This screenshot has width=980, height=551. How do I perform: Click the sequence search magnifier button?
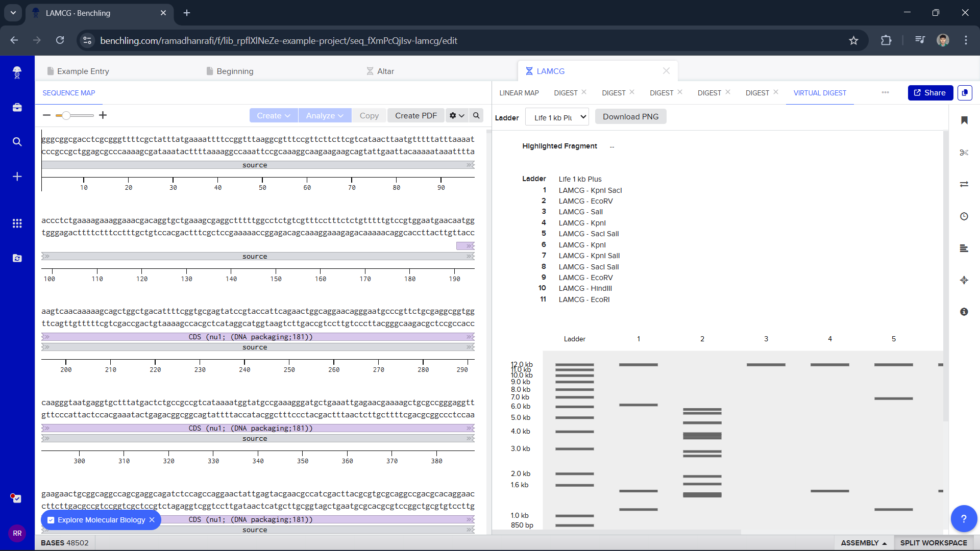click(x=476, y=115)
